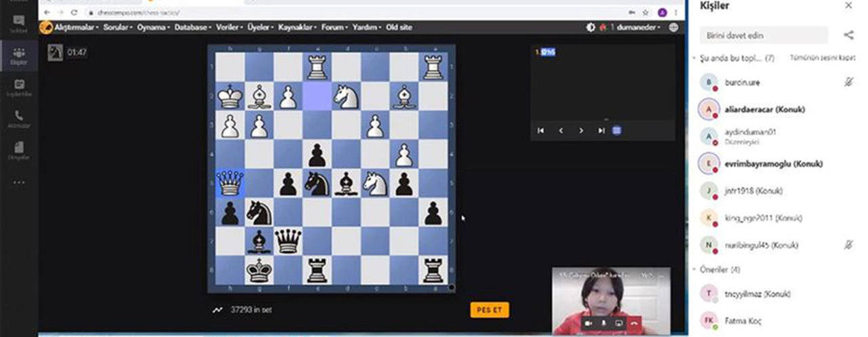Click the Chesstempo logo icon

[45, 27]
